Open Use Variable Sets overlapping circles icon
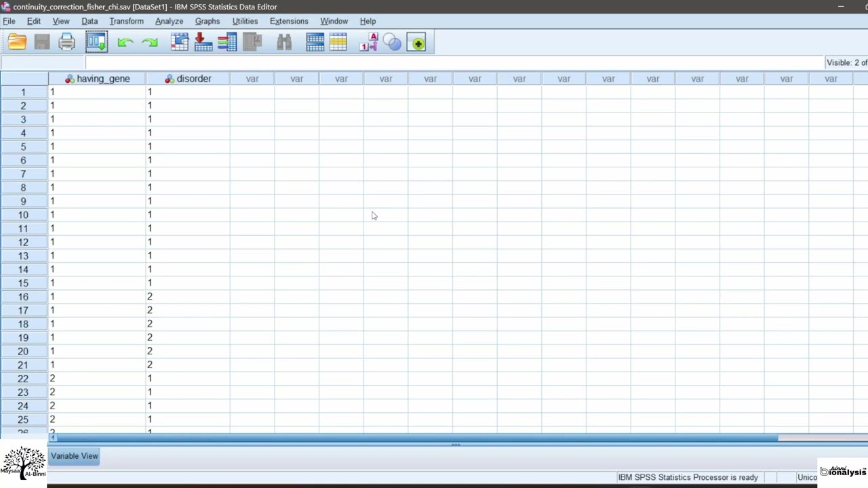The height and width of the screenshot is (488, 868). click(392, 43)
